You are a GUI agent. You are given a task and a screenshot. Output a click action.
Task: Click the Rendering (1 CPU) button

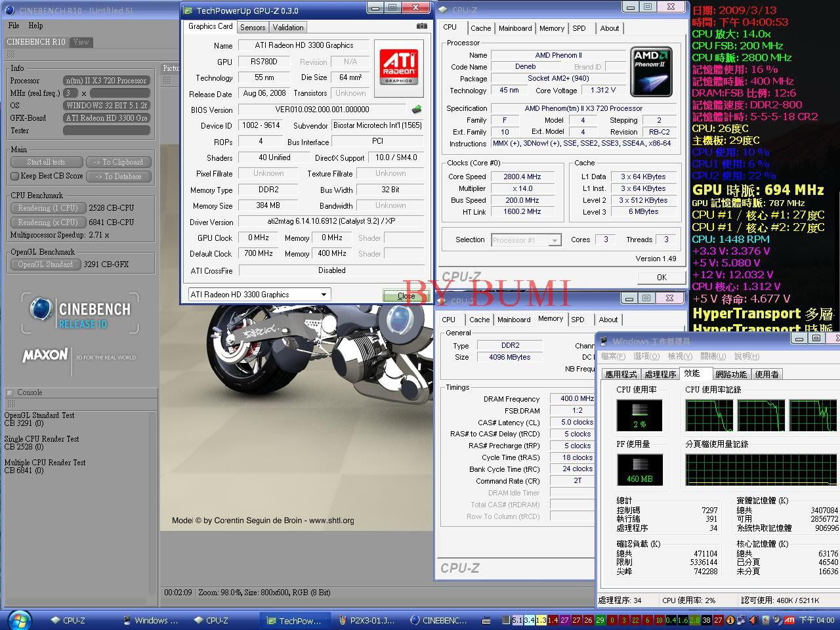click(49, 208)
